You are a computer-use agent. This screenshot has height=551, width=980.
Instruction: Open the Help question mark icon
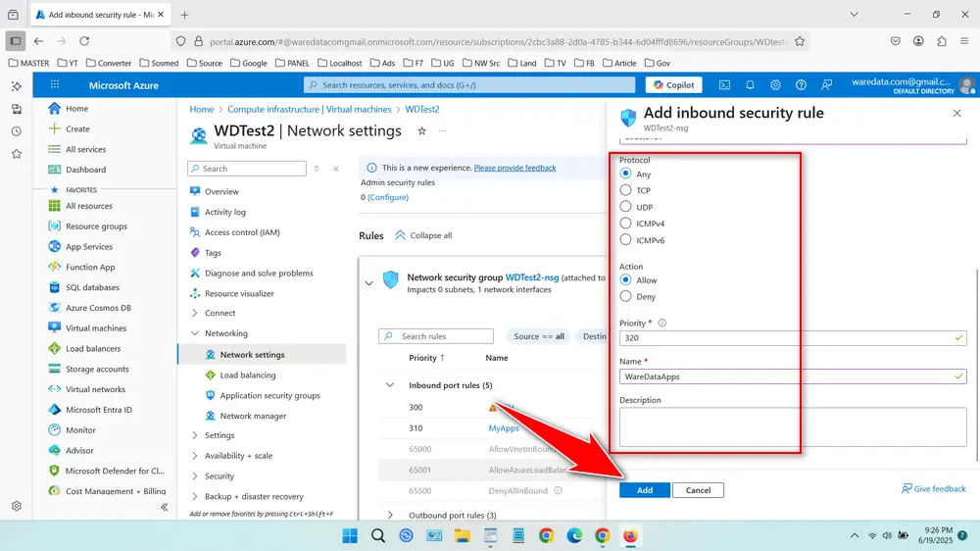click(x=801, y=85)
